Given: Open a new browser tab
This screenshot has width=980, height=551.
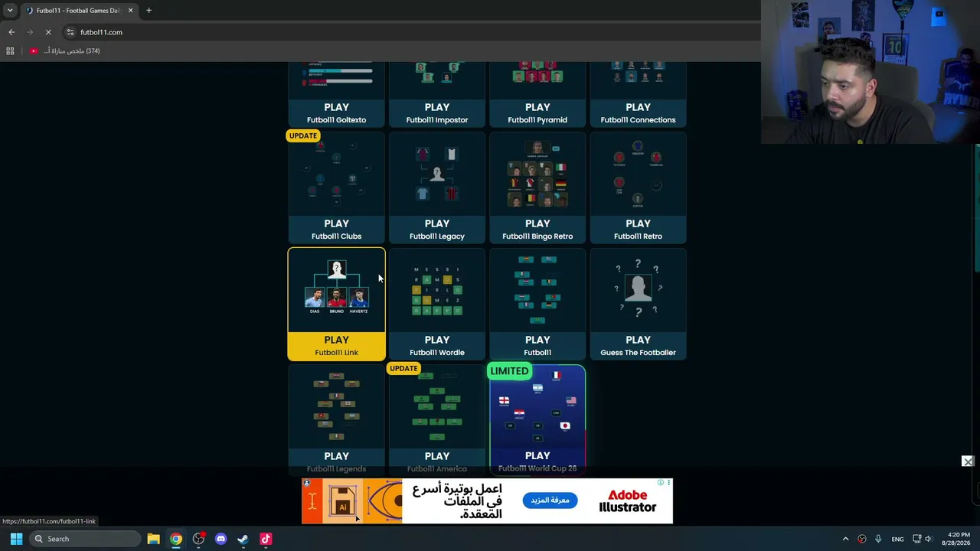Looking at the screenshot, I should click(x=149, y=11).
